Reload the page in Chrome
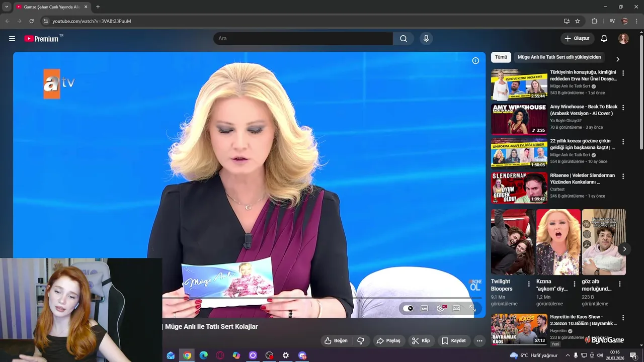 tap(31, 21)
